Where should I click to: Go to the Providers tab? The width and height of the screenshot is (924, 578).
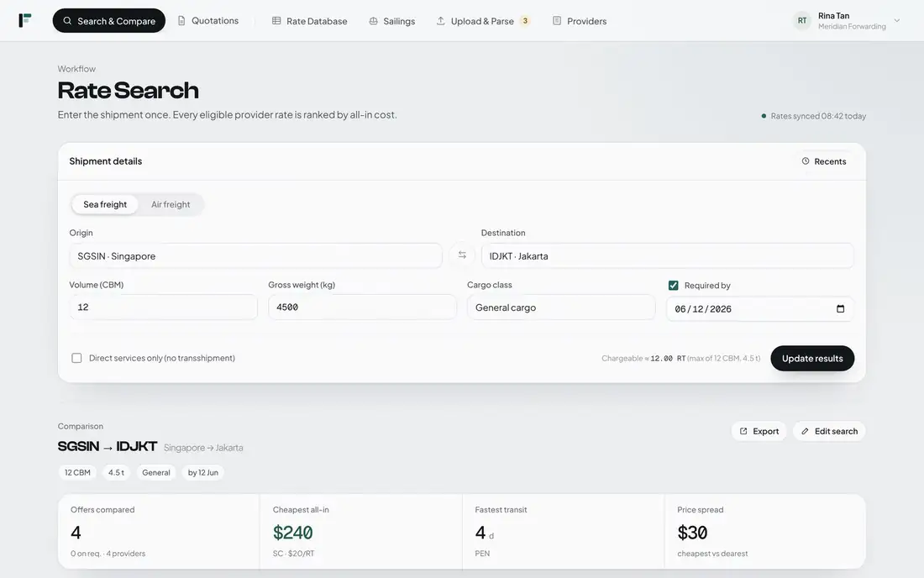[x=580, y=21]
